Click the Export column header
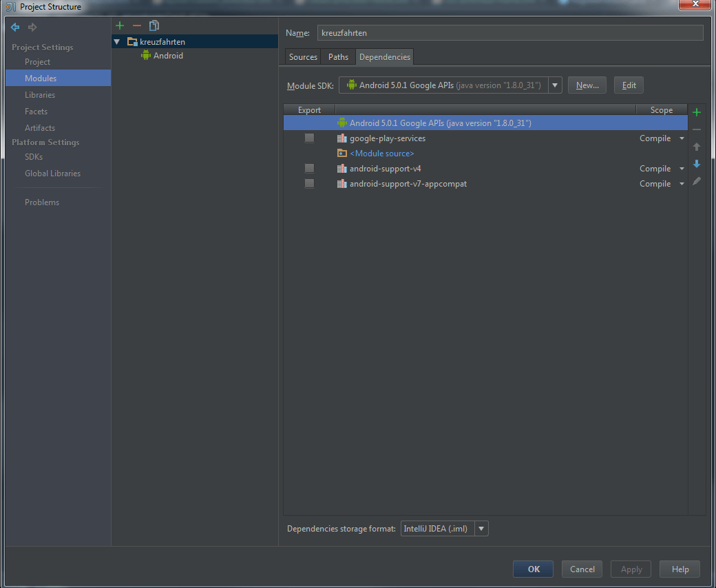 click(x=309, y=110)
